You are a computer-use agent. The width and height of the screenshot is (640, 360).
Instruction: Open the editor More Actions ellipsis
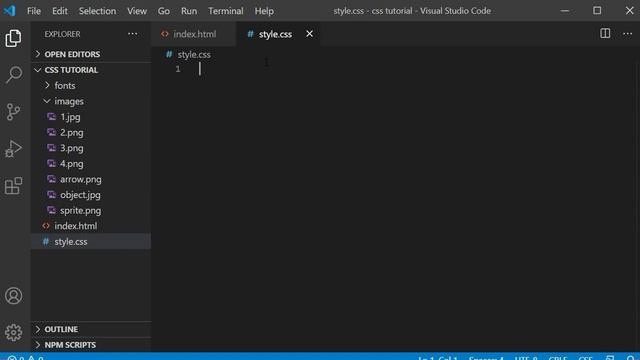pos(627,34)
